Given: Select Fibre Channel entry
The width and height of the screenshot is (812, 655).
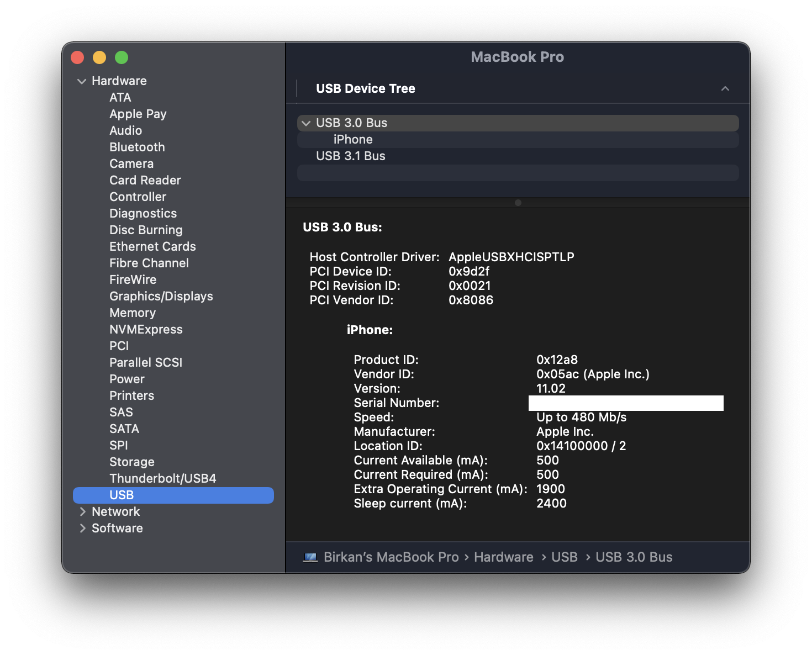Looking at the screenshot, I should (x=149, y=263).
